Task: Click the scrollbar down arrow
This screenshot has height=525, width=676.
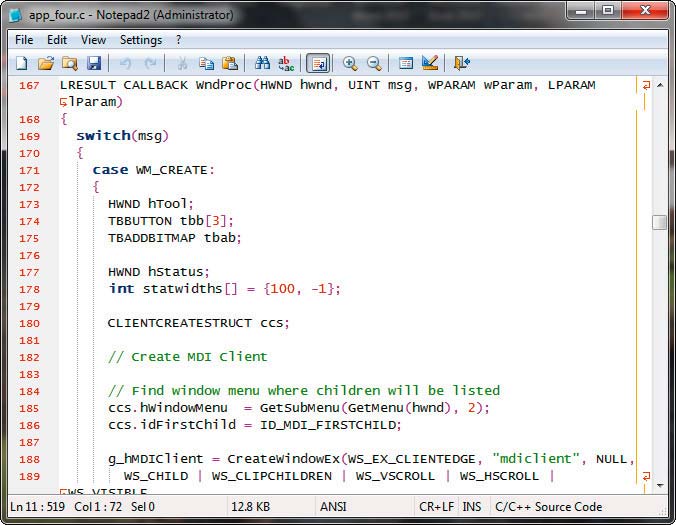Action: [660, 485]
